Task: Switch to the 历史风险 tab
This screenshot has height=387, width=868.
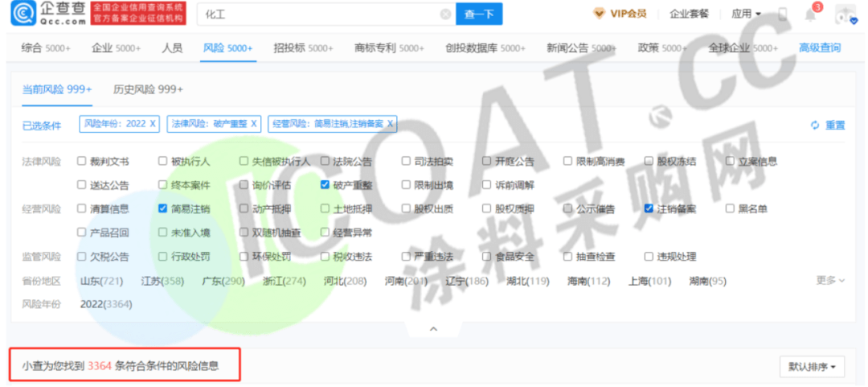Action: click(148, 89)
